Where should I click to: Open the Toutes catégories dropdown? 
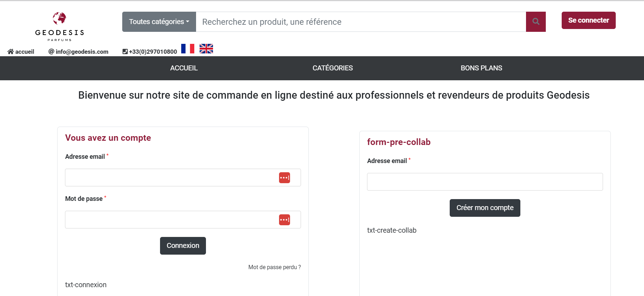[159, 22]
